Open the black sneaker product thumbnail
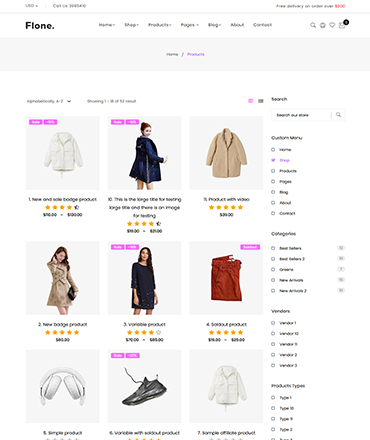This screenshot has width=370, height=440. 144,386
